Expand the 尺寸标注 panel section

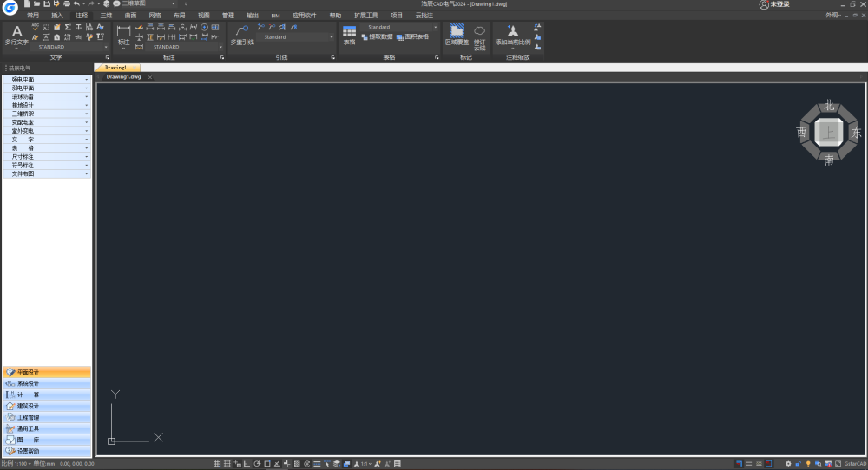(x=47, y=156)
